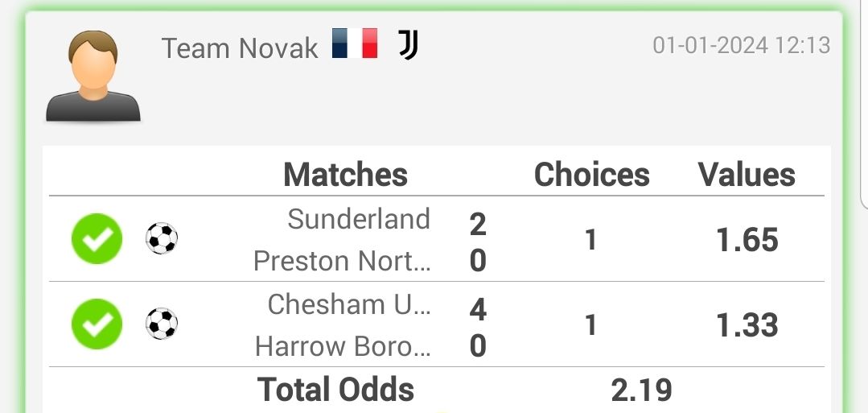Viewport: 868px width, 413px height.
Task: Tap the 1.65 odds value
Action: (x=747, y=239)
